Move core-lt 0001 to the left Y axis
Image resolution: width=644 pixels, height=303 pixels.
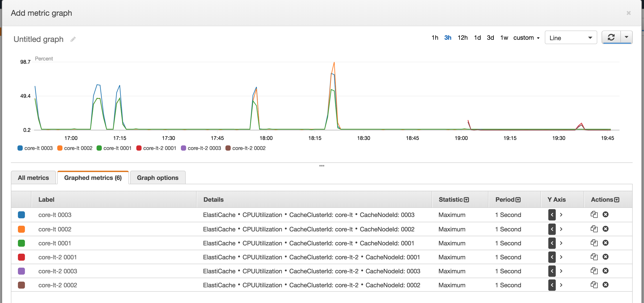click(x=552, y=243)
